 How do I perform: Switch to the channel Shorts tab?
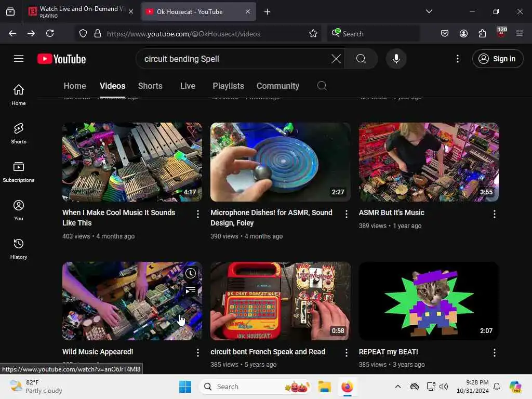point(150,86)
